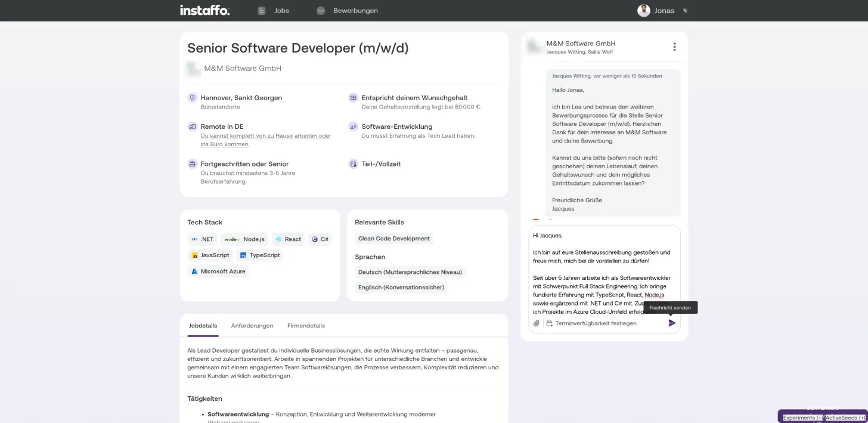Select the Microsoft Azure tech stack tag
Screen dimensions: 868x423
point(218,271)
